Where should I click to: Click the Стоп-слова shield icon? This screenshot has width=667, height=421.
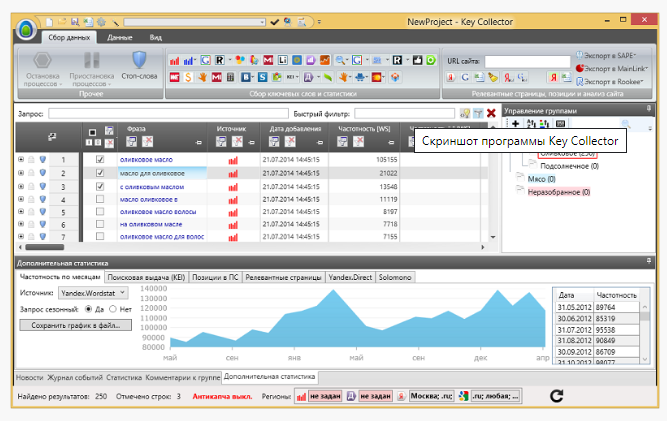click(139, 60)
